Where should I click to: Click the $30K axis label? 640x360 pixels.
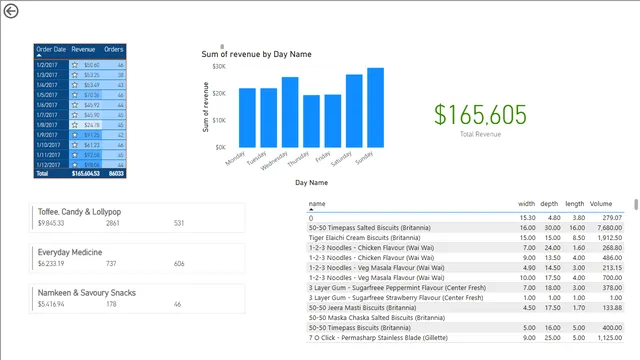point(219,67)
